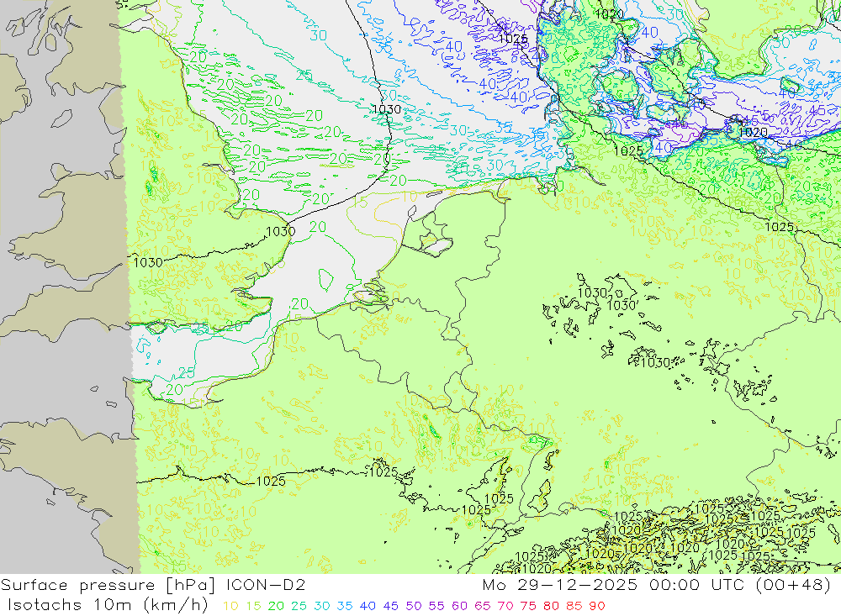Select the '35' value in the isotach legend
841x616 pixels.
point(344,607)
